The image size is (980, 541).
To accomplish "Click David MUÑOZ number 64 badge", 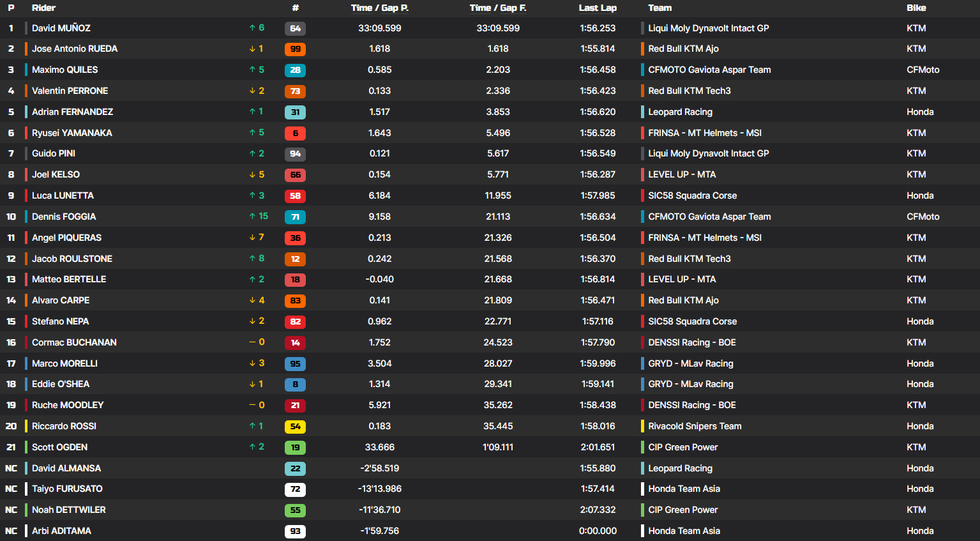I will (295, 28).
